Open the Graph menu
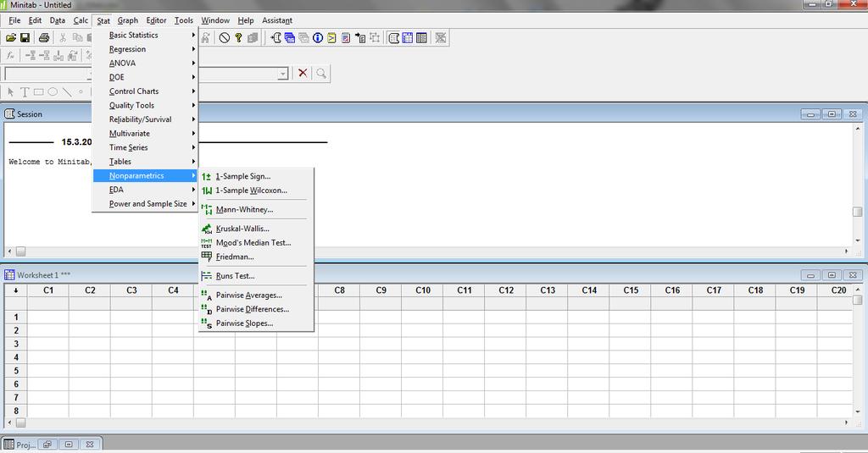 pyautogui.click(x=128, y=20)
